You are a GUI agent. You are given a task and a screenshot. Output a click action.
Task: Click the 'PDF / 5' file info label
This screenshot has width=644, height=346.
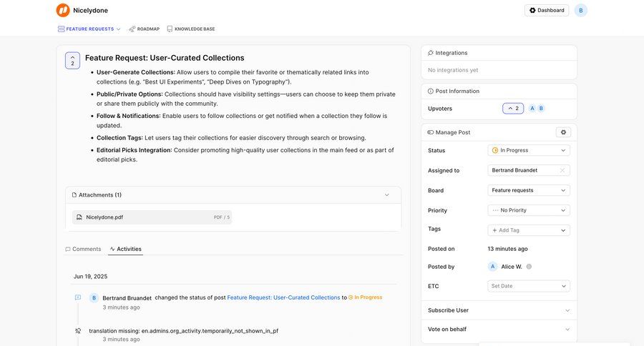tap(222, 217)
